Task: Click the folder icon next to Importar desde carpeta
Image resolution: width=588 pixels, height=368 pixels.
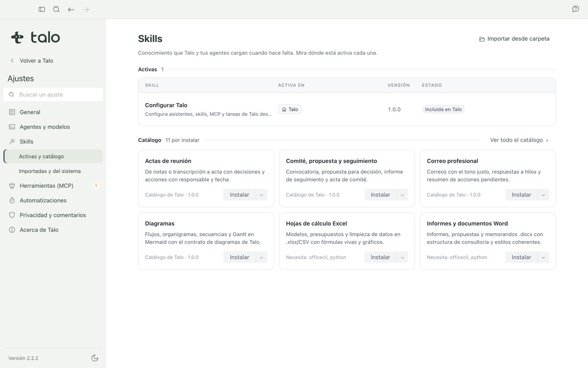Action: pyautogui.click(x=482, y=39)
